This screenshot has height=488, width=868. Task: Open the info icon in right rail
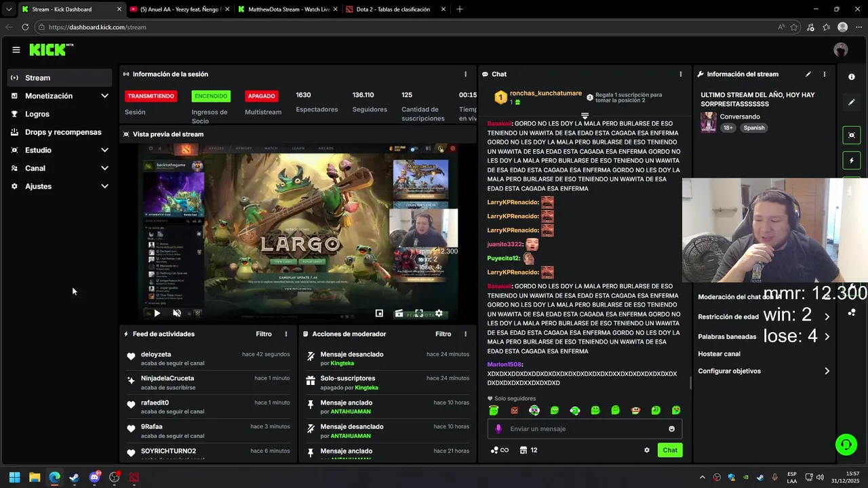point(852,77)
